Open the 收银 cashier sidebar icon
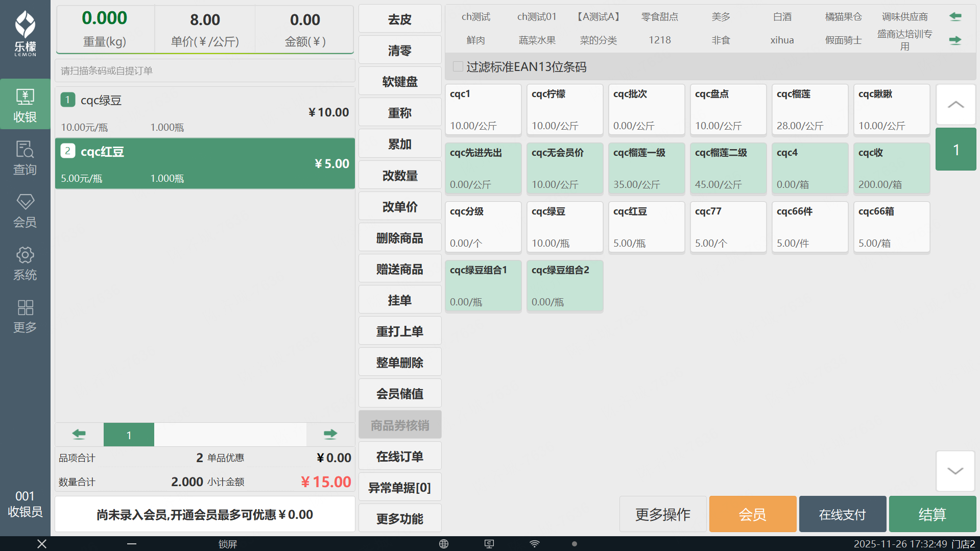 tap(25, 105)
